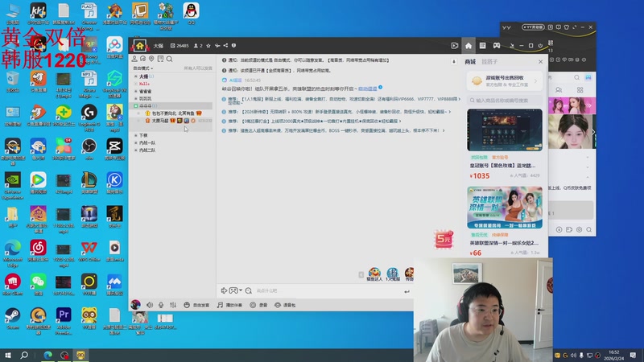Expand the 2026新传奇 recommendation arrow
Screen dimensions: 644x362
point(450,112)
